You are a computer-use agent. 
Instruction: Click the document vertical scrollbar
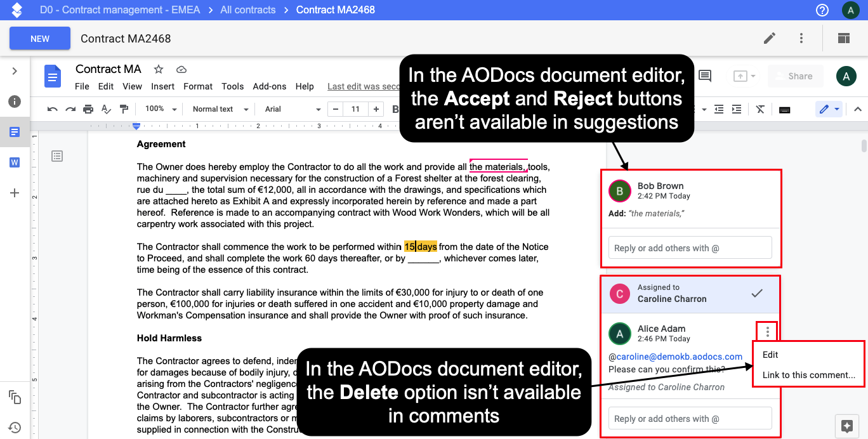tap(864, 146)
